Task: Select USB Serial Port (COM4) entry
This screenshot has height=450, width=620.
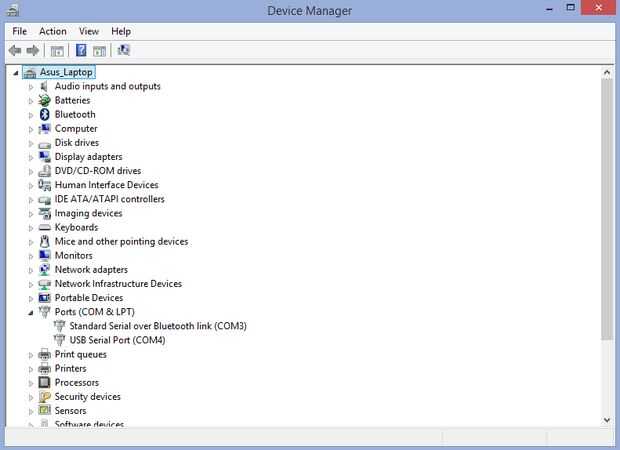Action: pos(117,340)
